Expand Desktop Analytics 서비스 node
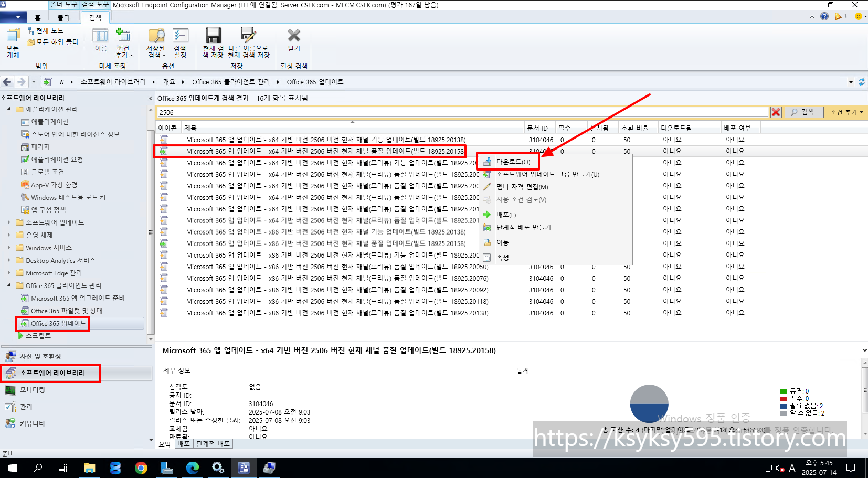 [9, 260]
